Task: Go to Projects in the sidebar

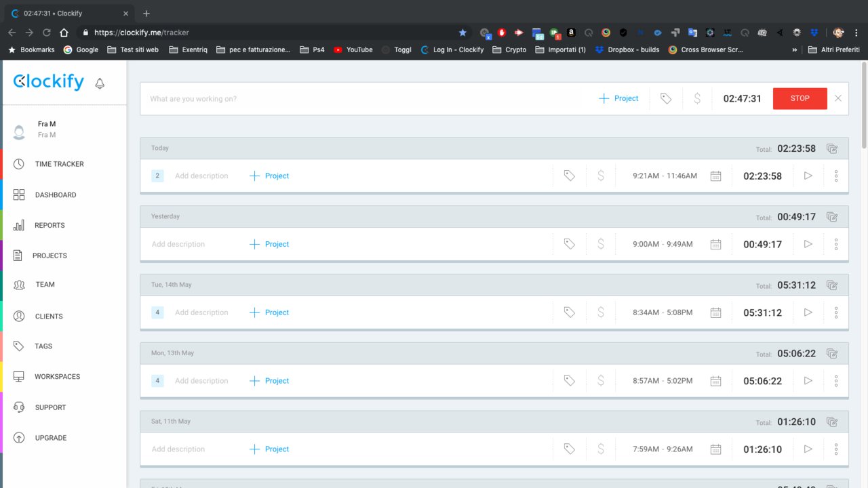Action: tap(50, 256)
